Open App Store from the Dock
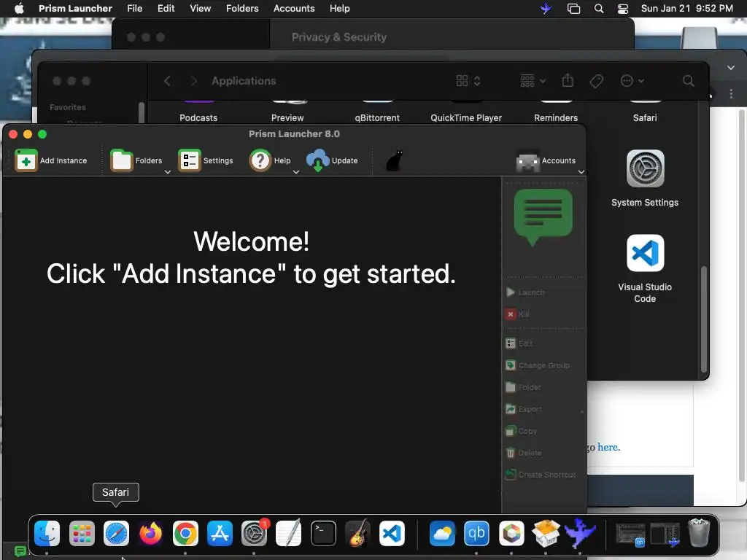This screenshot has height=560, width=747. [x=220, y=533]
